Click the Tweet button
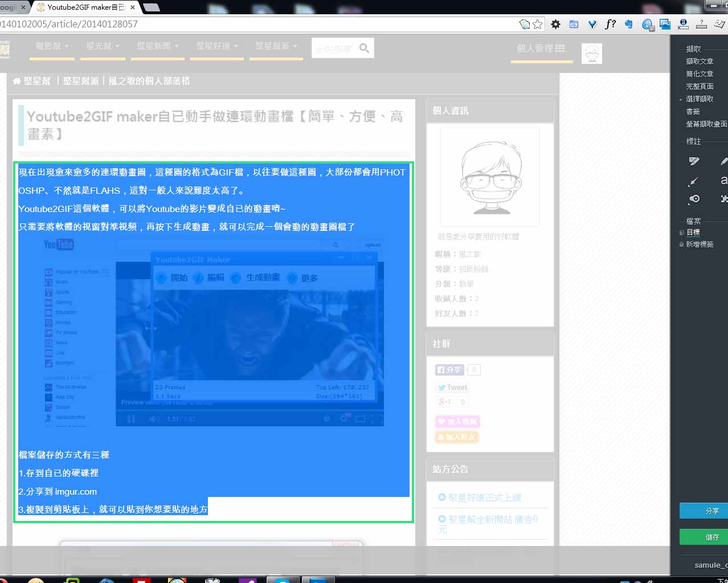This screenshot has width=728, height=583. pyautogui.click(x=452, y=388)
